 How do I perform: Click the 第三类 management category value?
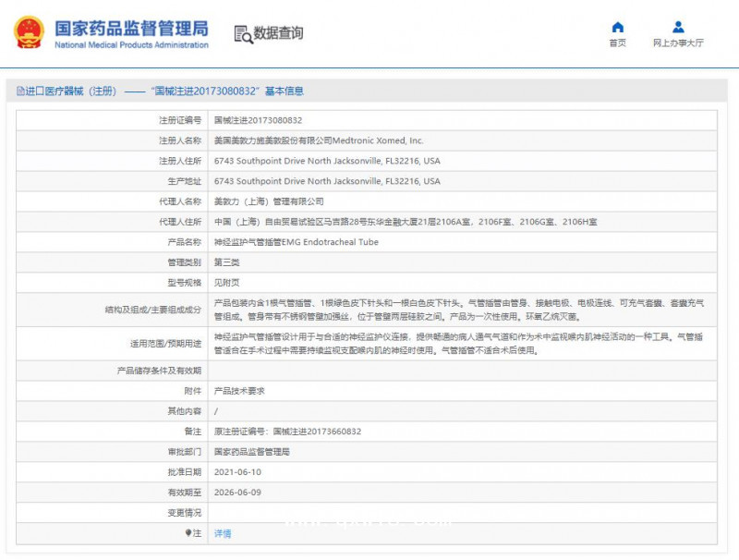[226, 262]
